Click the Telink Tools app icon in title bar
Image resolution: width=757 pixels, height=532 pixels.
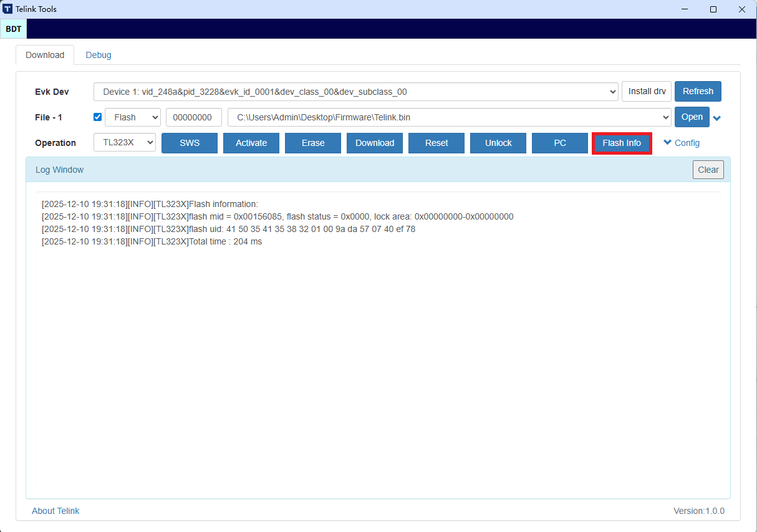click(x=7, y=9)
